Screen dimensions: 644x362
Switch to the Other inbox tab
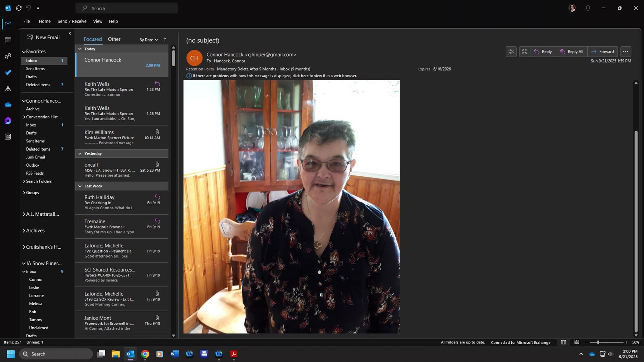pos(114,39)
